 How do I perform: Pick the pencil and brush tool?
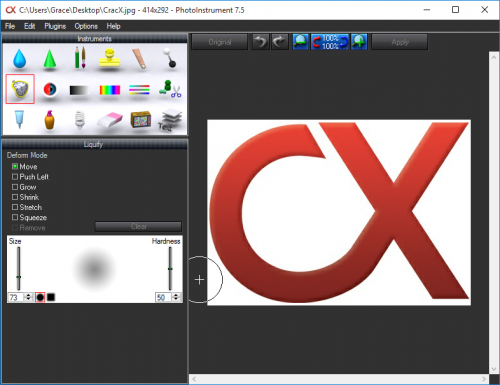[80, 58]
